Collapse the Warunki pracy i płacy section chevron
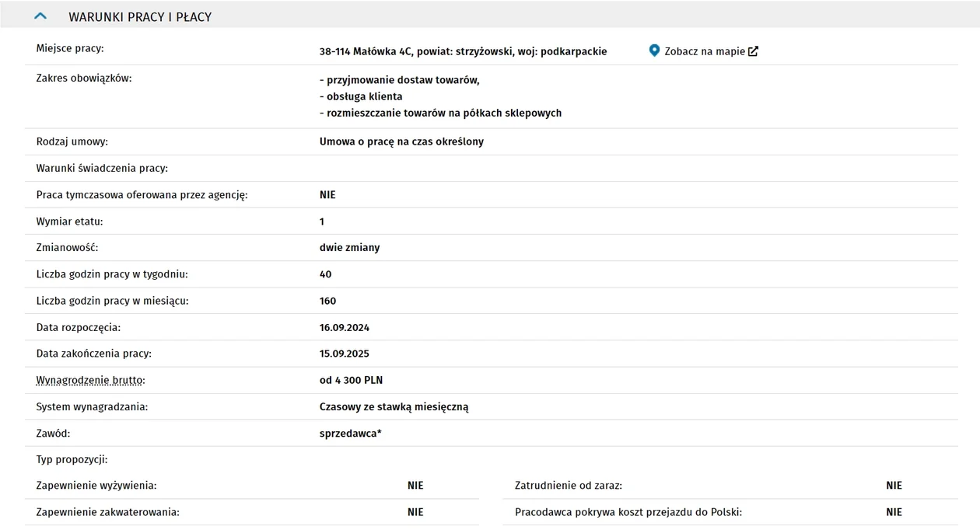980x530 pixels. (x=40, y=16)
